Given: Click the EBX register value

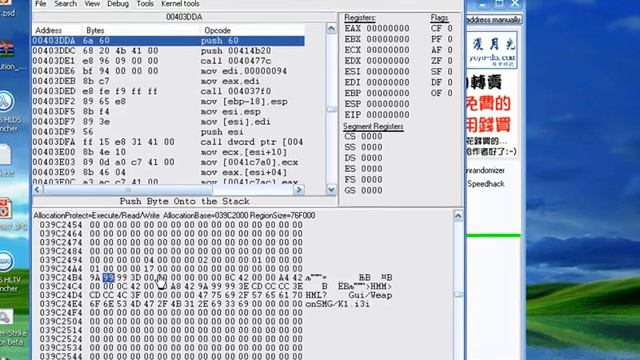Looking at the screenshot, I should click(388, 39).
